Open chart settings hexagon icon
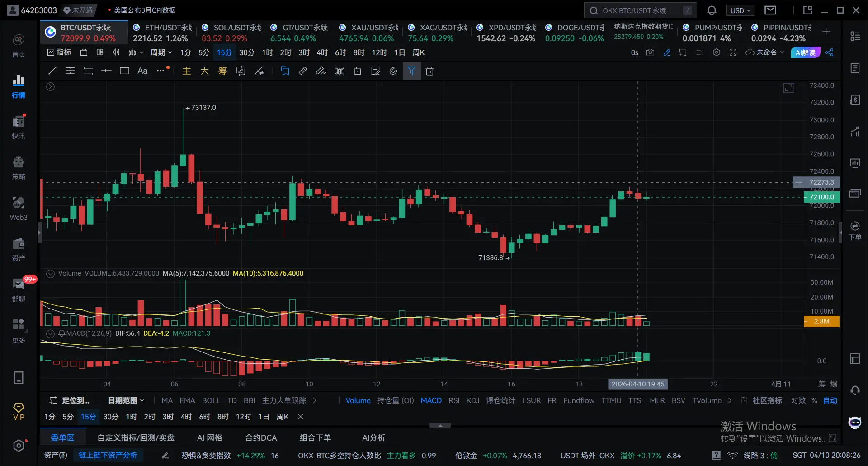The height and width of the screenshot is (466, 868). coord(717,52)
